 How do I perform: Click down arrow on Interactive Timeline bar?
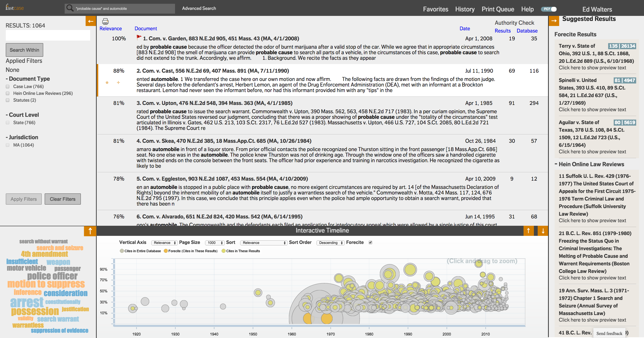pos(543,231)
